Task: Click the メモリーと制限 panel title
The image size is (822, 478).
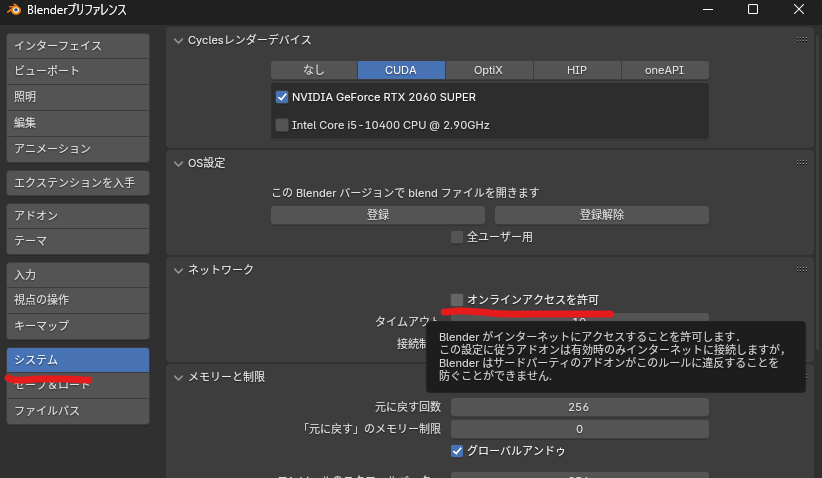Action: coord(226,377)
